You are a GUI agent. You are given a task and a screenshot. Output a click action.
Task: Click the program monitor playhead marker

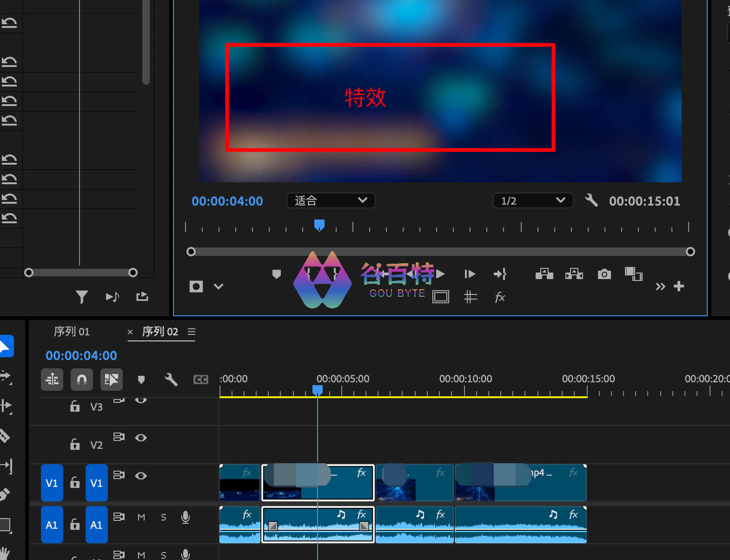point(319,225)
